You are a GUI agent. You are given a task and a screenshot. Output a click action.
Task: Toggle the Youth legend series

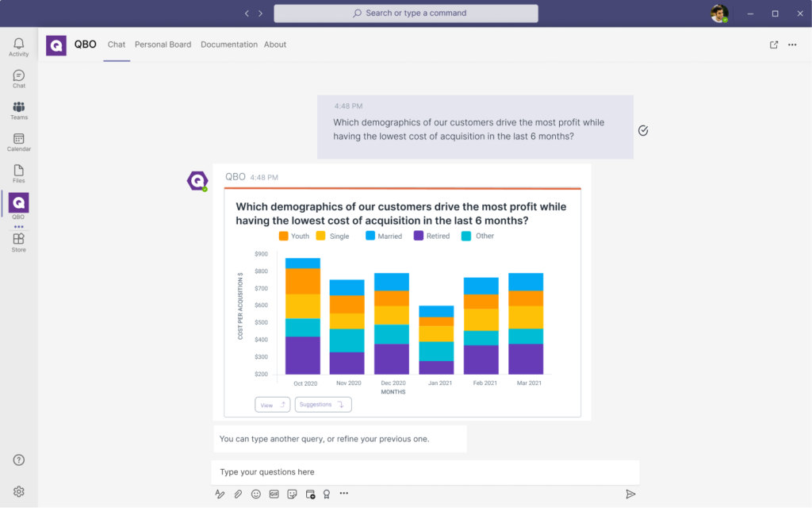(294, 236)
